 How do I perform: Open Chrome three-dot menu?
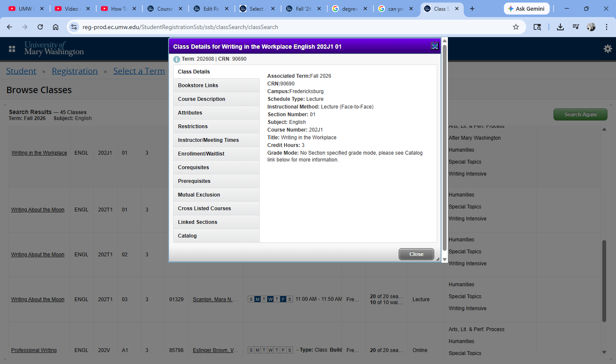point(607,27)
